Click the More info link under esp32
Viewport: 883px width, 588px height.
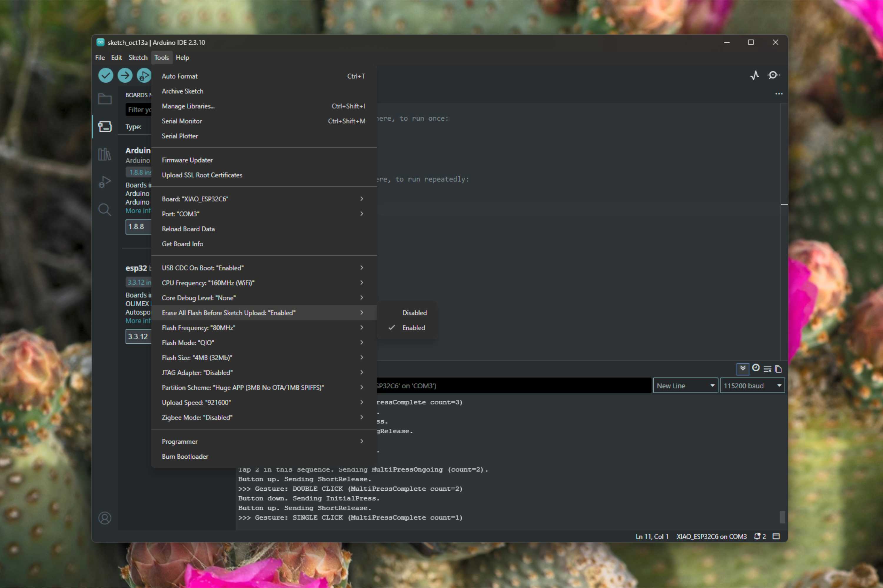[138, 321]
